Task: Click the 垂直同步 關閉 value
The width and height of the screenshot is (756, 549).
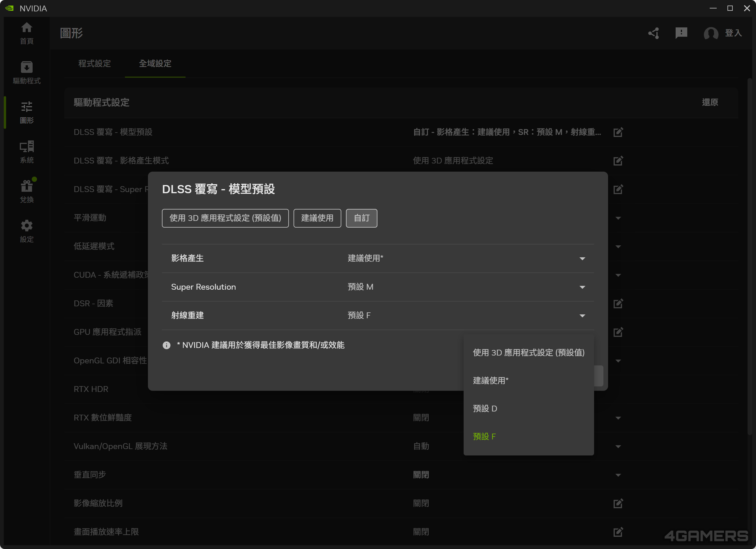Action: click(421, 475)
